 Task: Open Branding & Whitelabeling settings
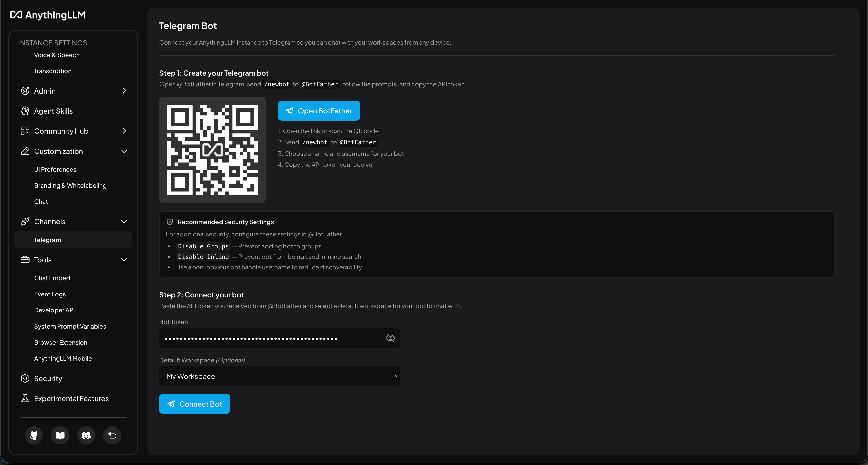(x=70, y=185)
